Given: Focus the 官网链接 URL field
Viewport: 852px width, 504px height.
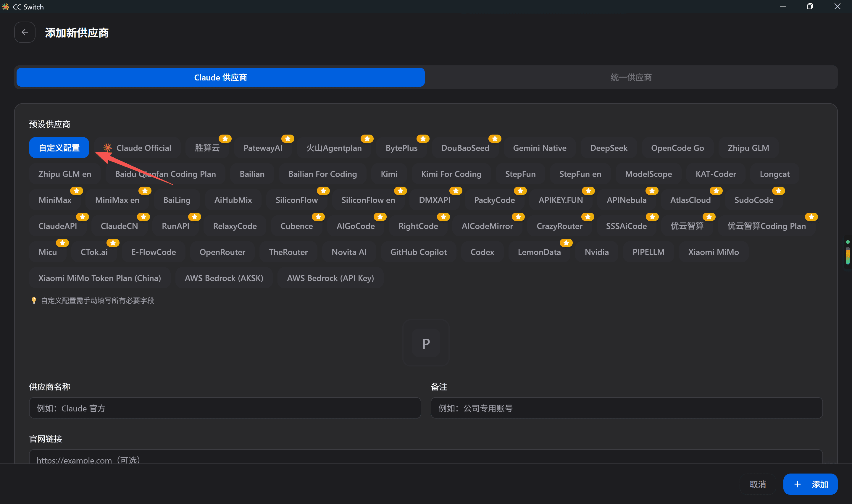Looking at the screenshot, I should click(426, 457).
